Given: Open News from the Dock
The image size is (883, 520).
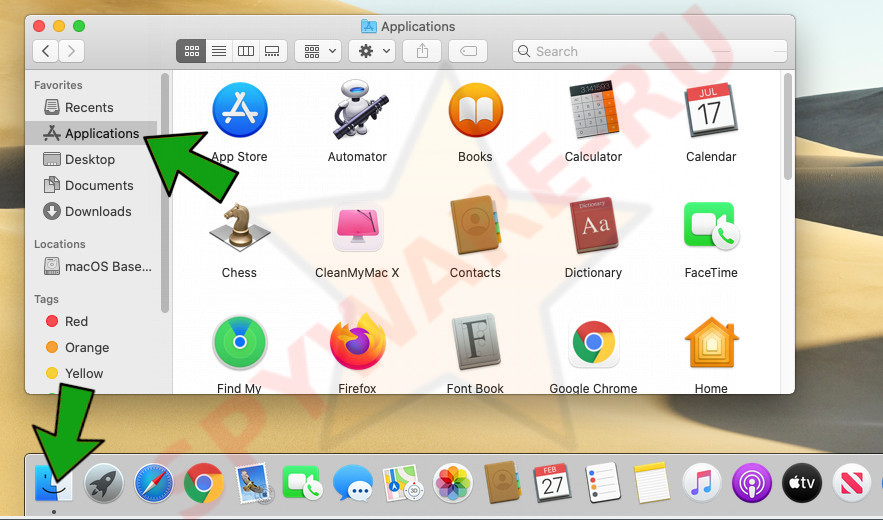Looking at the screenshot, I should (x=851, y=483).
